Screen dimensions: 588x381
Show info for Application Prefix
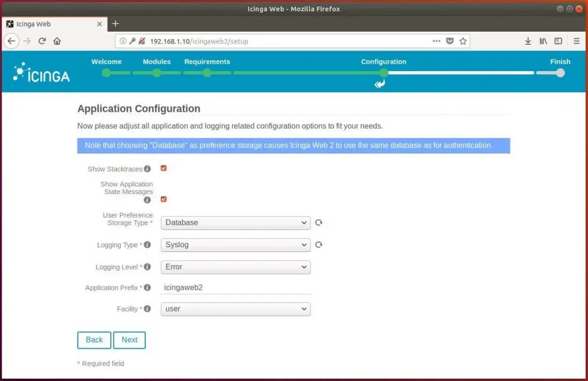coord(148,287)
